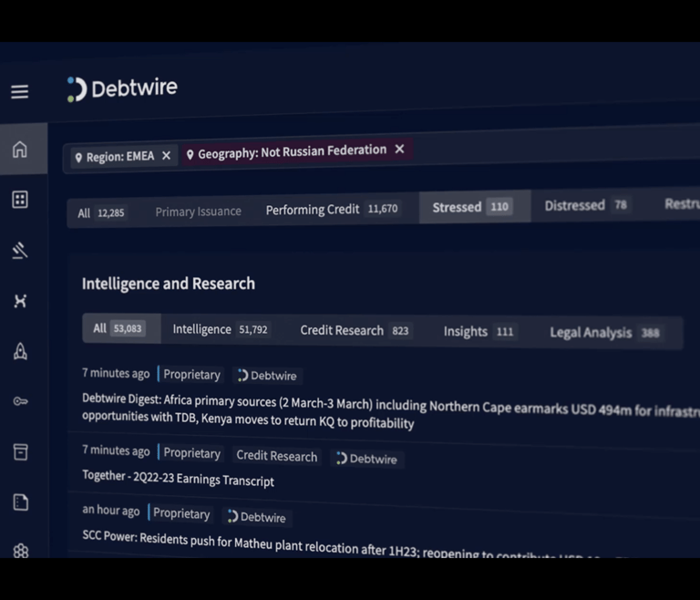Open the document file icon in sidebar
The width and height of the screenshot is (700, 600).
tap(21, 502)
